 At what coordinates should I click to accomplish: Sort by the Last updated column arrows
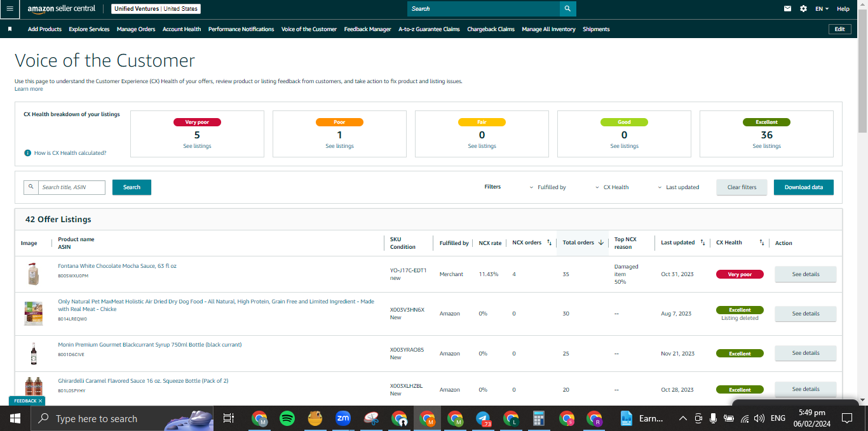702,242
